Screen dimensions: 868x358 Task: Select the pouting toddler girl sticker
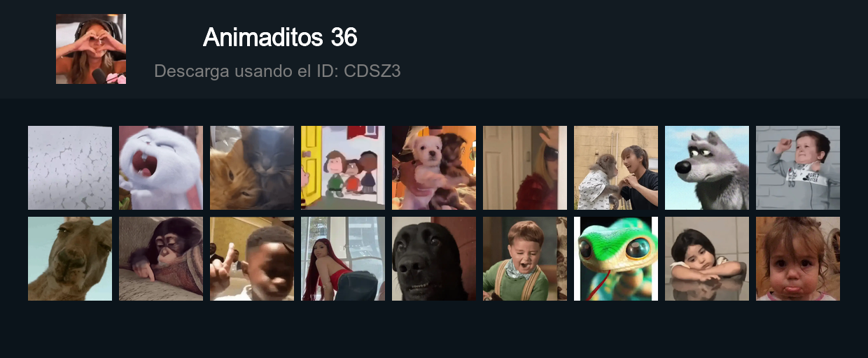point(798,259)
